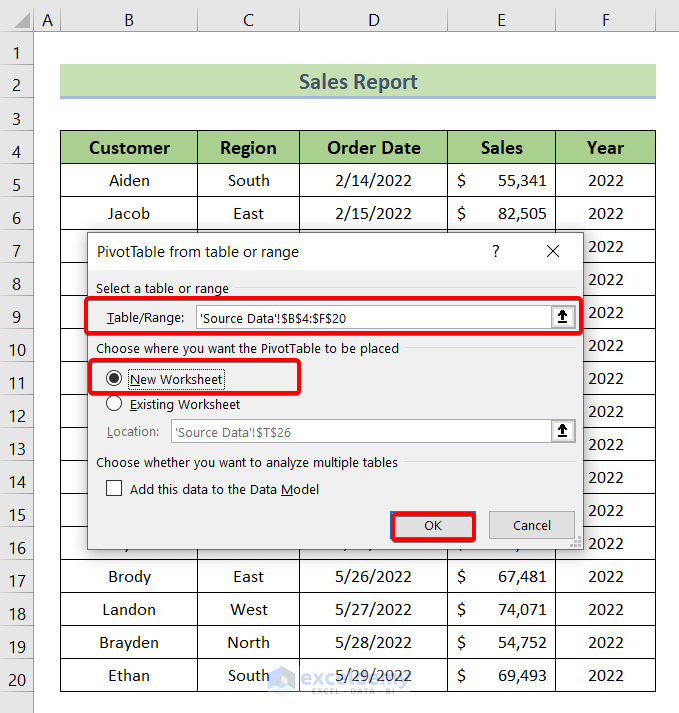Cancel the PivotTable dialog
The image size is (679, 713).
531,526
